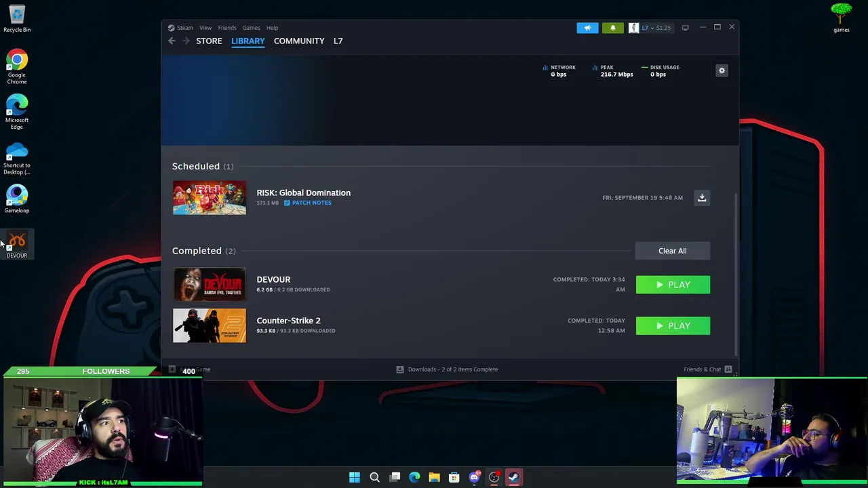This screenshot has height=488, width=868.
Task: Expand the L7 account dropdown
Action: point(656,28)
